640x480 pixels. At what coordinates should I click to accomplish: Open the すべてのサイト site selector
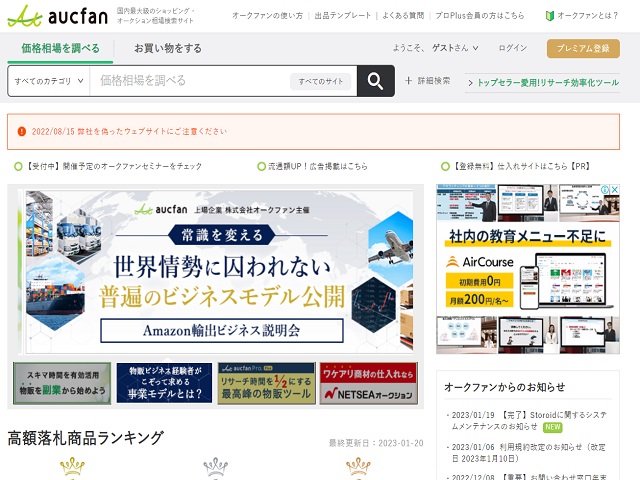click(321, 81)
